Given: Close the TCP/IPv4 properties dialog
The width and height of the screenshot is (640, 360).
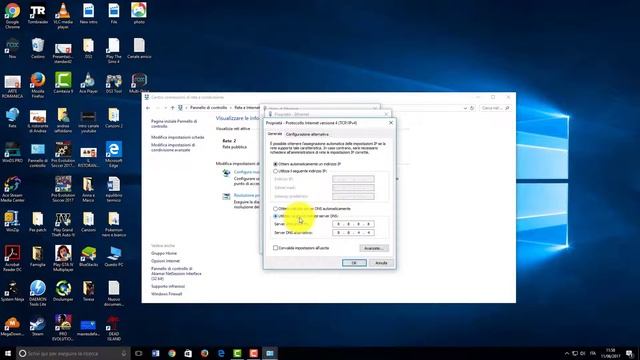Looking at the screenshot, I should pos(391,122).
